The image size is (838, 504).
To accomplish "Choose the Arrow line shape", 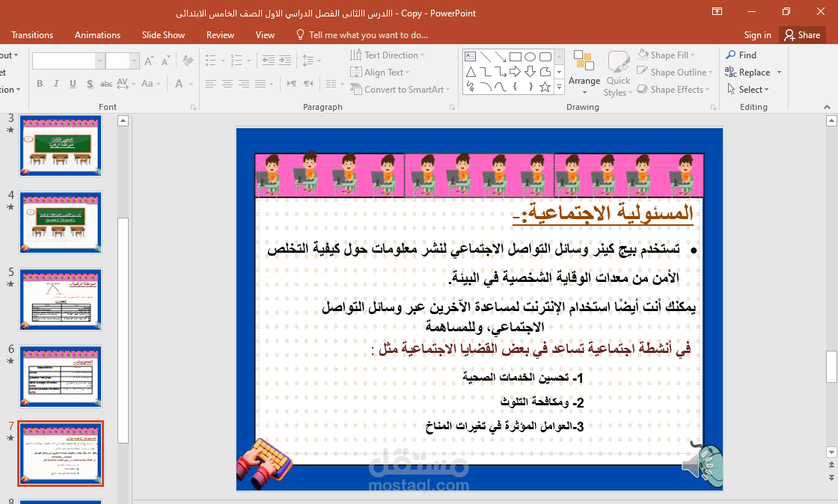I will pyautogui.click(x=501, y=57).
